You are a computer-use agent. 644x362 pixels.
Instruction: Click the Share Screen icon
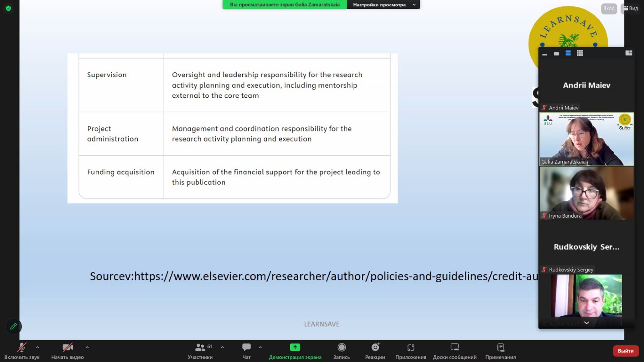click(295, 347)
